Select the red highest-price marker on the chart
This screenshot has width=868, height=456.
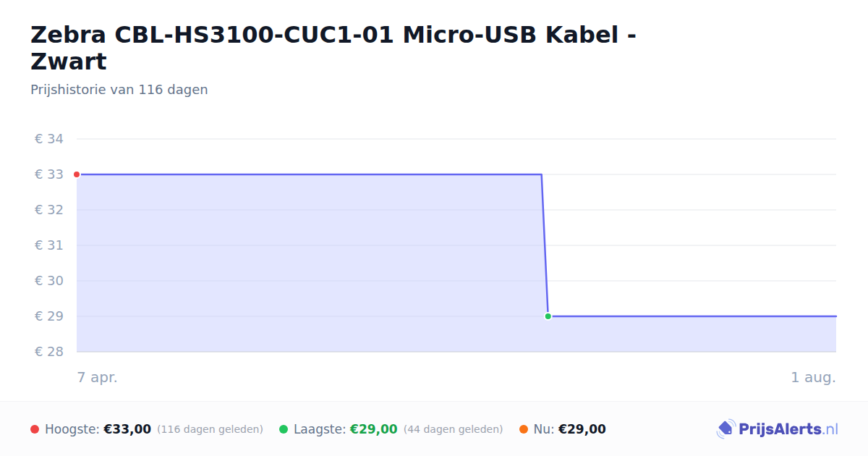[x=77, y=174]
